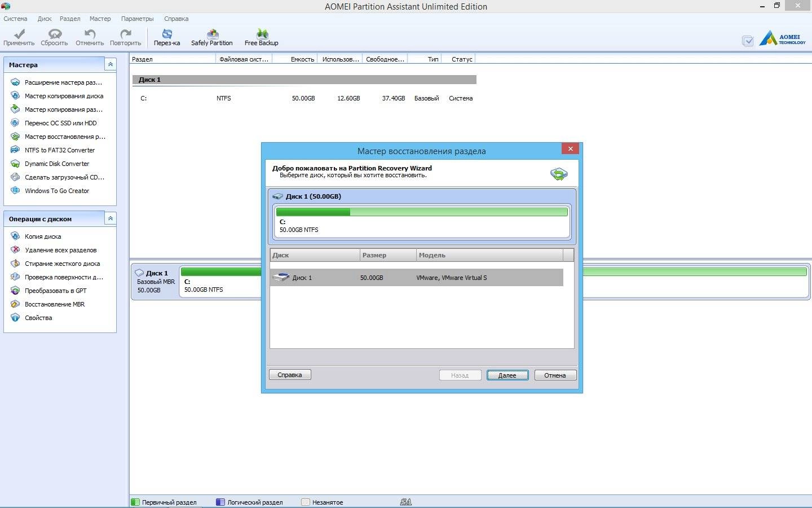Click the Файловая система column header

244,59
